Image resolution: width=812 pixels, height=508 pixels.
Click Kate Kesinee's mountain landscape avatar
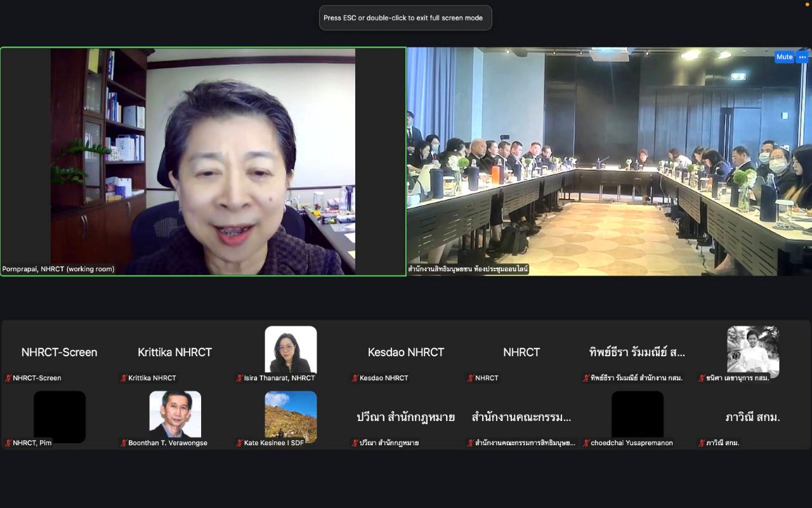pyautogui.click(x=291, y=416)
